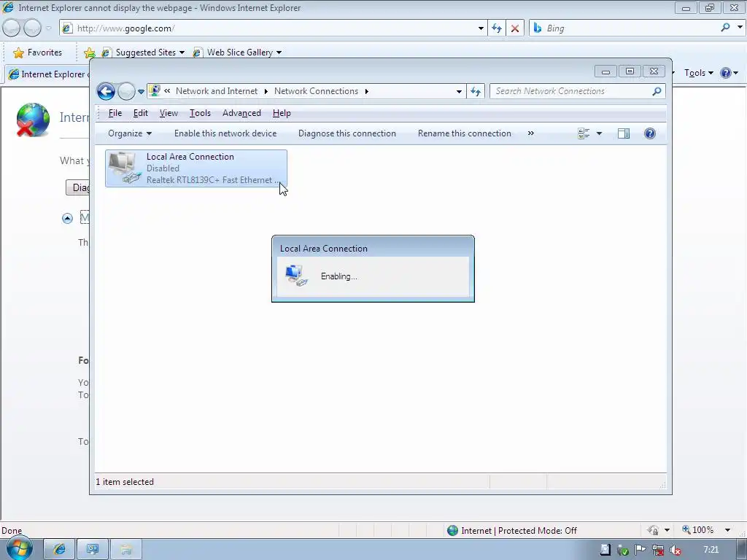Show more toolbar commands chevron
This screenshot has height=560, width=747.
pos(531,133)
